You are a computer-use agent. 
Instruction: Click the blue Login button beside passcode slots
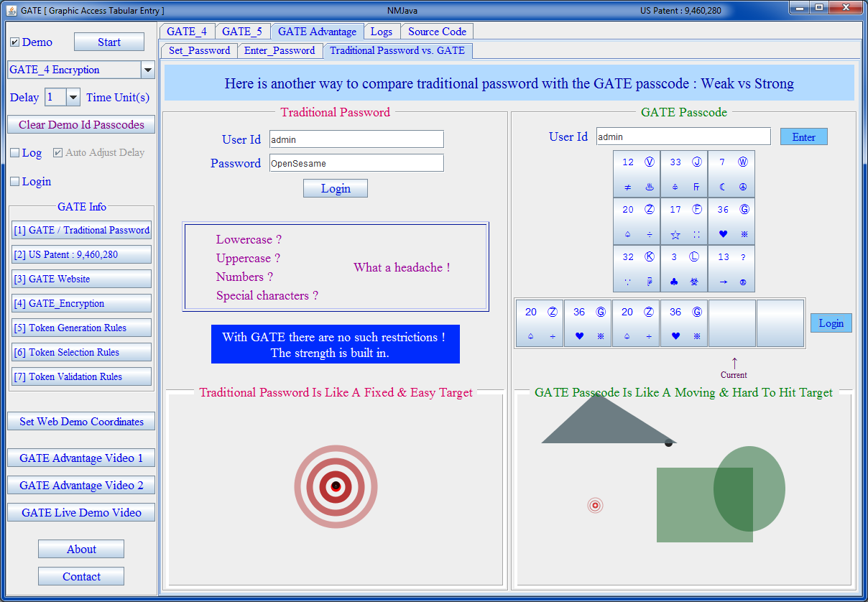831,323
